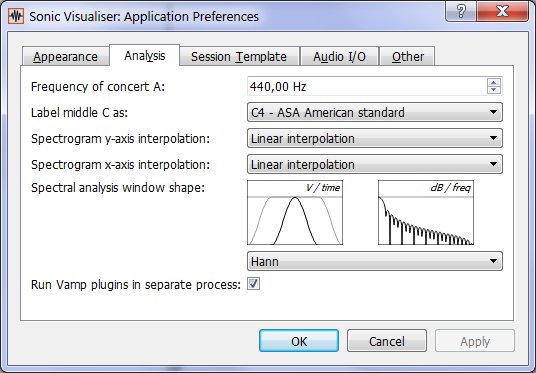The height and width of the screenshot is (373, 536).
Task: Open the Label middle C as dropdown
Action: 375,112
